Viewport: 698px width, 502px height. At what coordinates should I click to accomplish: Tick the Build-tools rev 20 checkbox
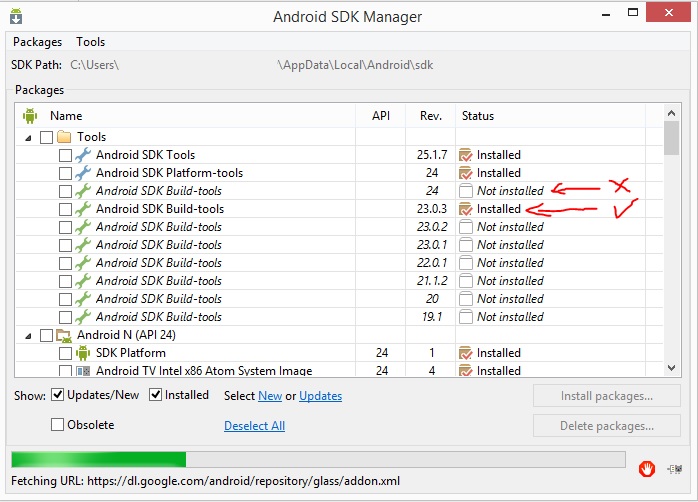65,300
